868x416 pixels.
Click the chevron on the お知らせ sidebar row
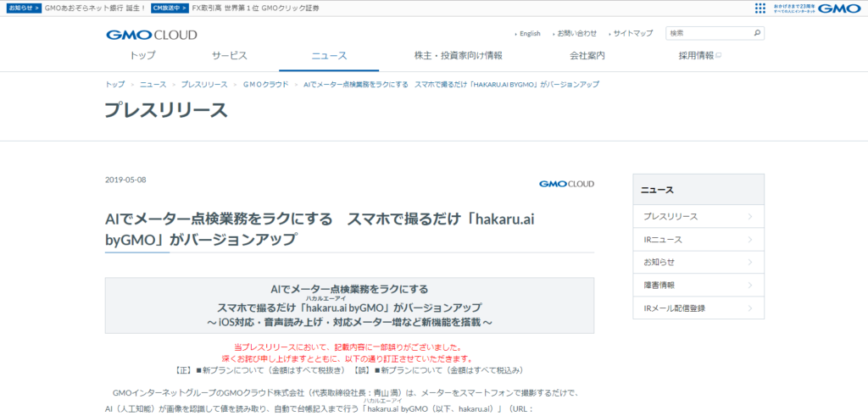pos(750,262)
